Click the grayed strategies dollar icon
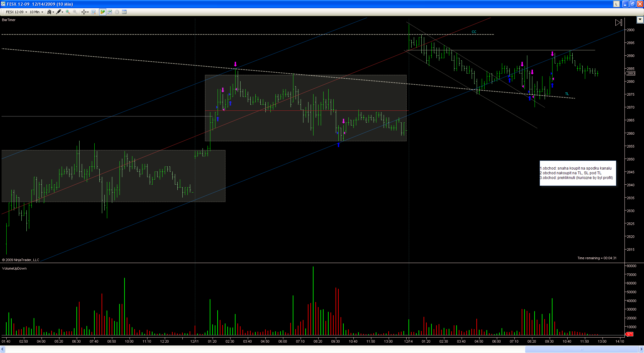Image resolution: width=644 pixels, height=353 pixels. (x=117, y=12)
